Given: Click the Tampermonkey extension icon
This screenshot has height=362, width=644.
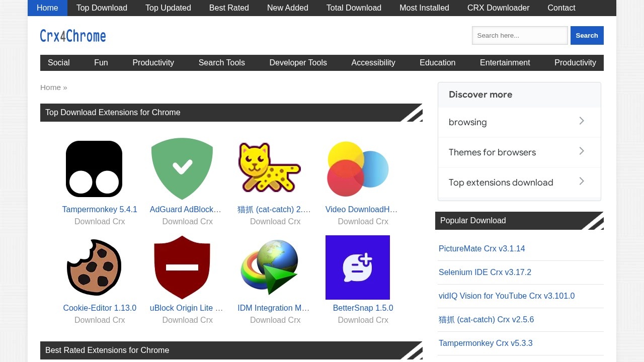Looking at the screenshot, I should click(94, 169).
